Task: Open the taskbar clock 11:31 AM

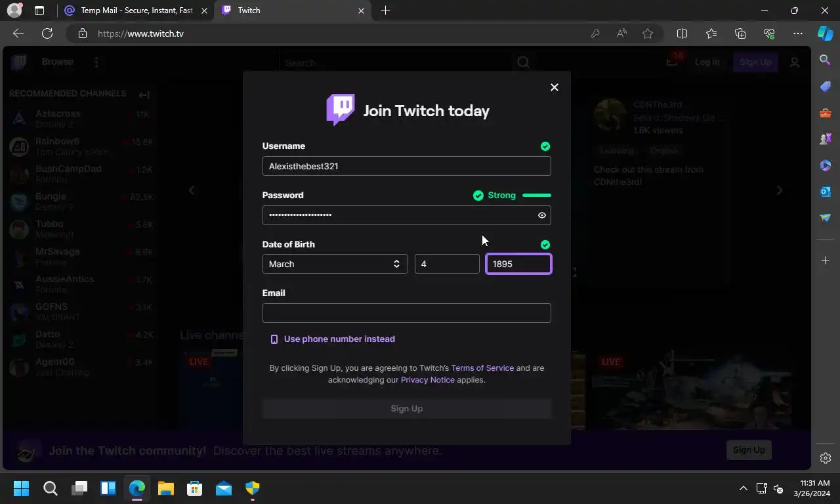Action: point(812,488)
